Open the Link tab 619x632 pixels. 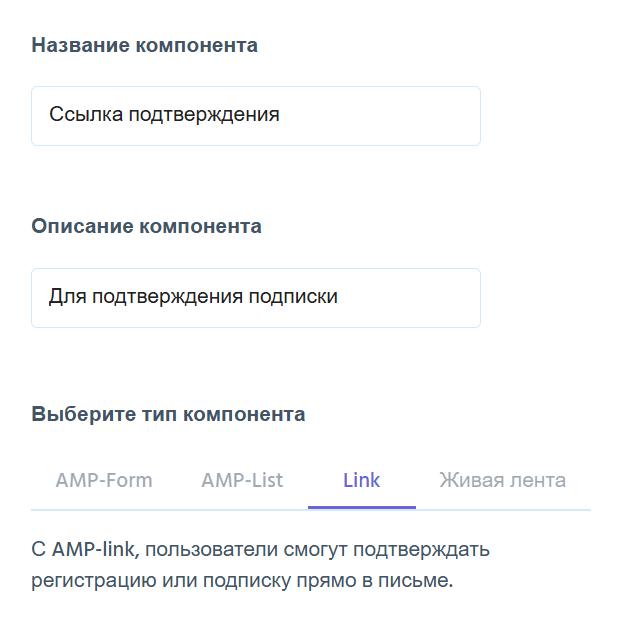point(361,480)
